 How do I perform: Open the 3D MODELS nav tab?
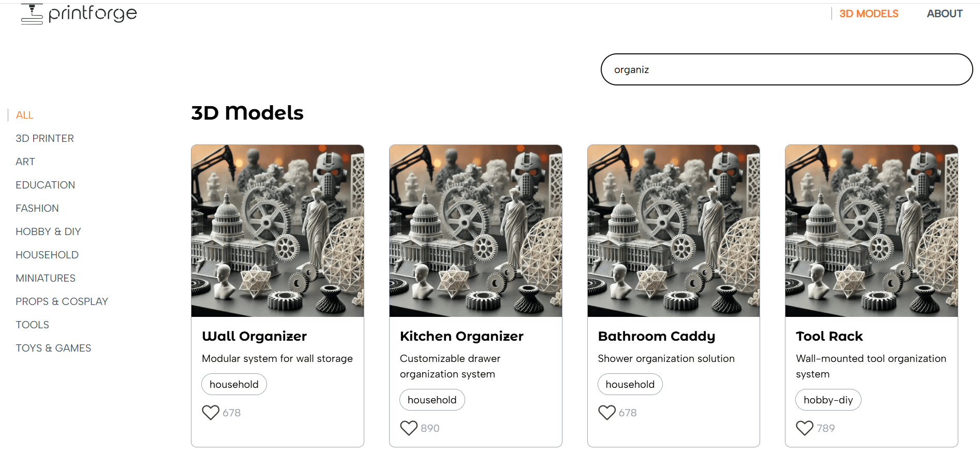tap(868, 14)
